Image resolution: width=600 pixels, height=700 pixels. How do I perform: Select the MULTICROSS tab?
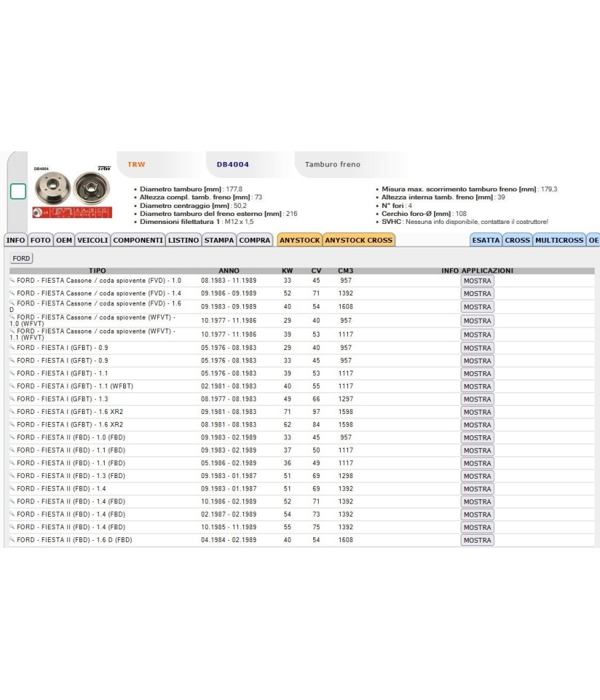click(x=559, y=240)
